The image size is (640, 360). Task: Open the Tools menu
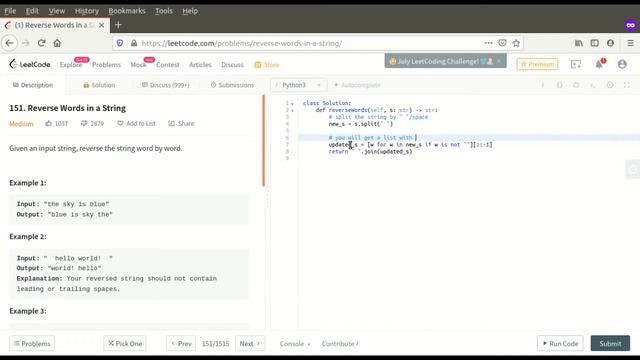(164, 11)
